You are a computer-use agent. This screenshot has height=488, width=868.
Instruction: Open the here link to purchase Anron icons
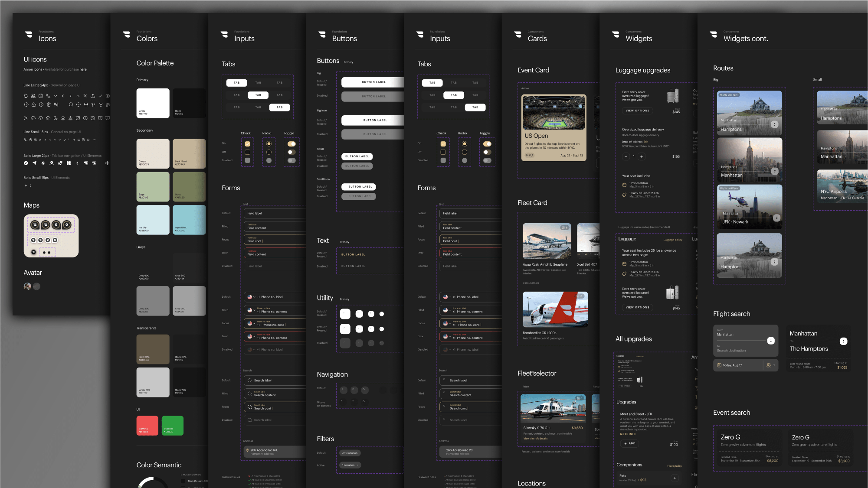click(x=83, y=69)
